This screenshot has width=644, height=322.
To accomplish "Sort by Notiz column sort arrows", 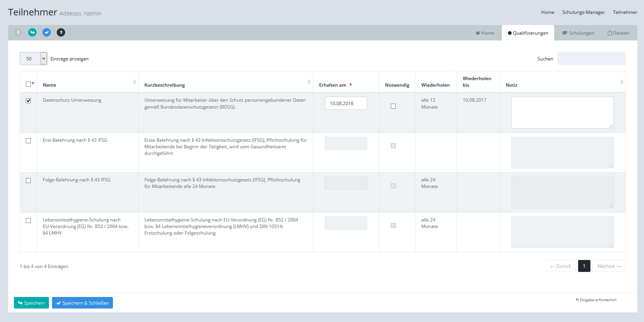I will 621,82.
